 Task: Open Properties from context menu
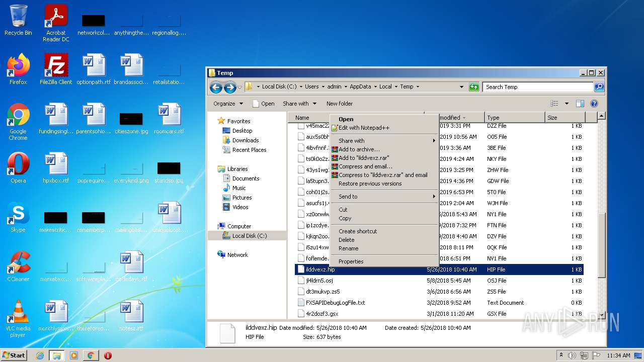pyautogui.click(x=384, y=261)
